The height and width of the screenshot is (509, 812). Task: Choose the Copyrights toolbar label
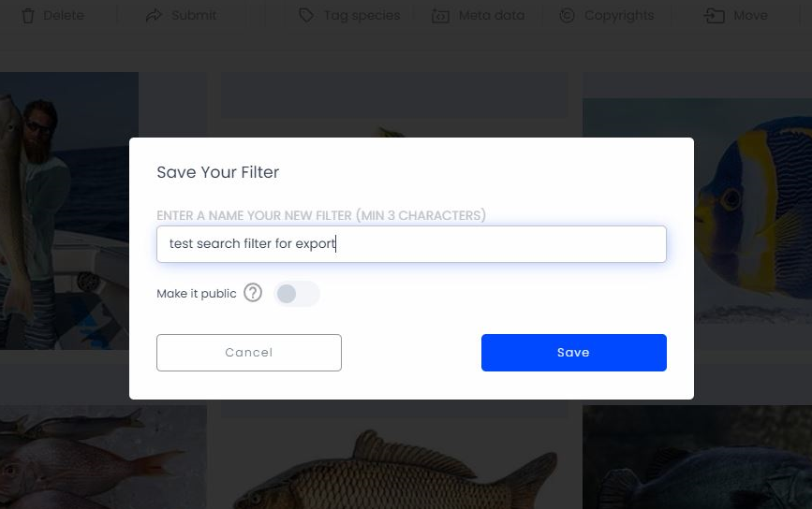point(619,16)
